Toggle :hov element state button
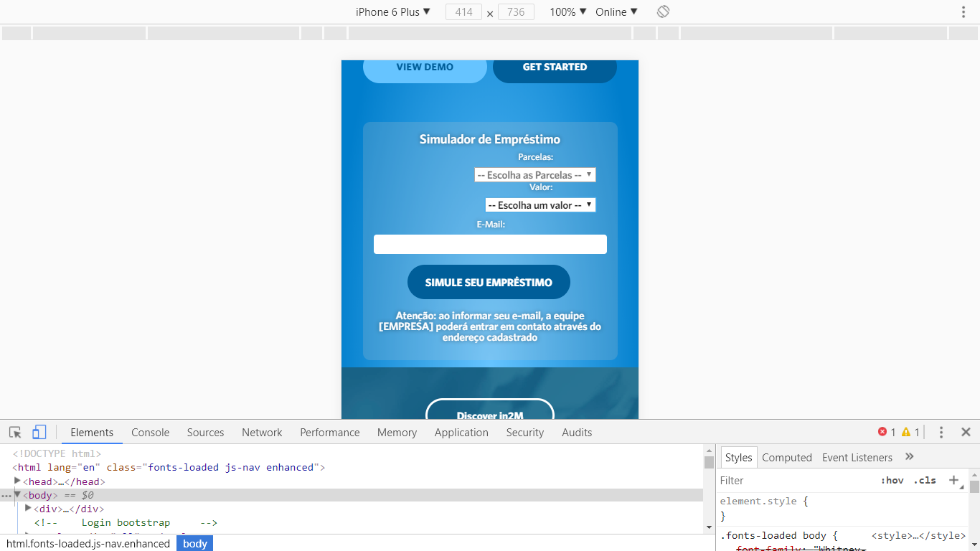This screenshot has width=980, height=551. (x=892, y=480)
